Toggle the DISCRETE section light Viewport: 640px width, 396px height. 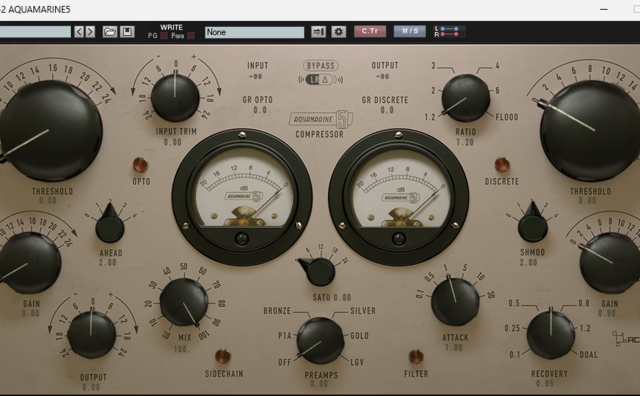point(502,165)
